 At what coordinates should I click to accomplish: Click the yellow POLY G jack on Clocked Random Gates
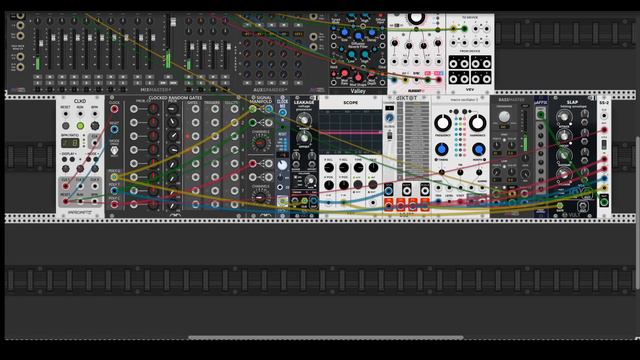[x=114, y=177]
